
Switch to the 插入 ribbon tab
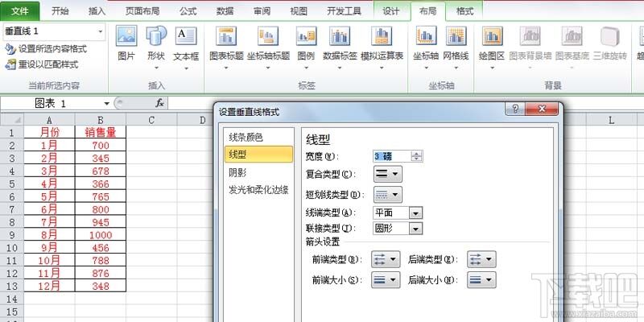click(97, 11)
